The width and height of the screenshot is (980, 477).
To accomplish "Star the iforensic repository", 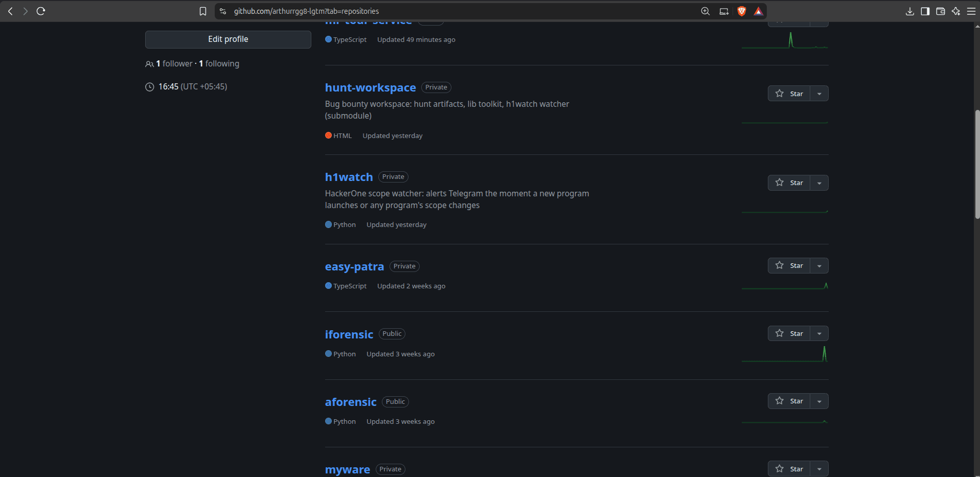I will click(789, 333).
